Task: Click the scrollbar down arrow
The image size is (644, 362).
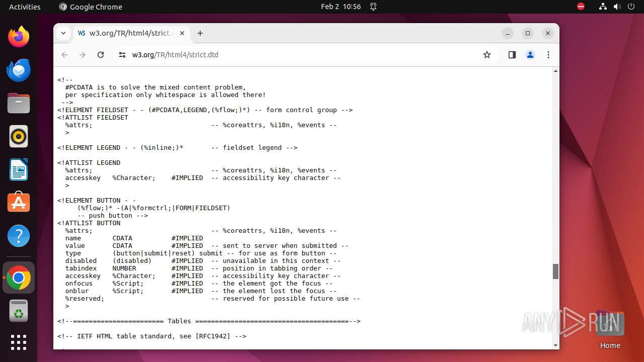Action: click(555, 345)
